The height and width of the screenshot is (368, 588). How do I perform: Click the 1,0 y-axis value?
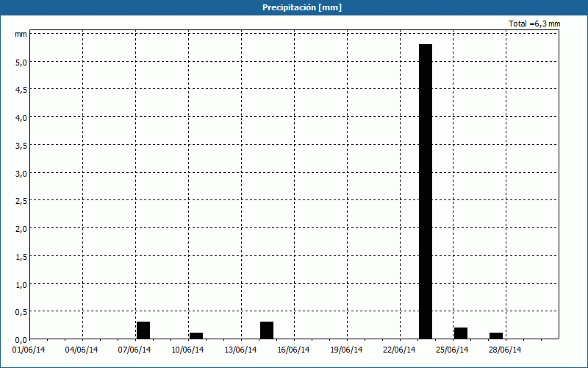coord(21,285)
